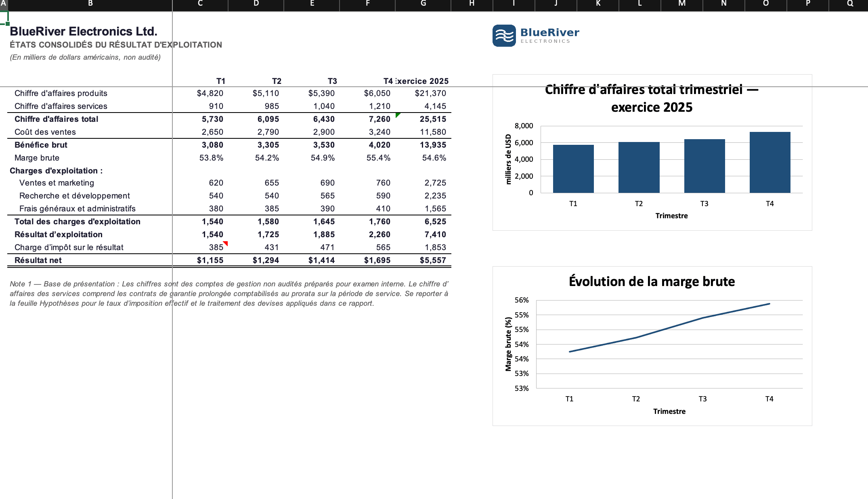Select operating result cell 2,260
868x499 pixels.
(x=367, y=234)
